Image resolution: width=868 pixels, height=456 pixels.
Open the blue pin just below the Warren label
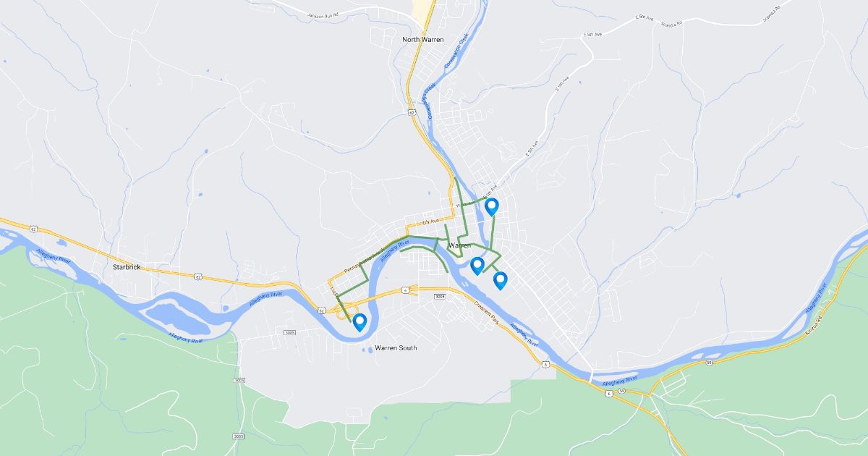click(477, 266)
